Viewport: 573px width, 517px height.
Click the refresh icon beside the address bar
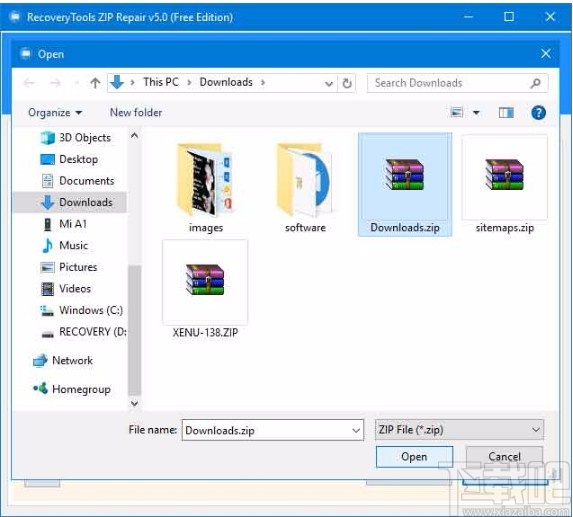tap(347, 83)
